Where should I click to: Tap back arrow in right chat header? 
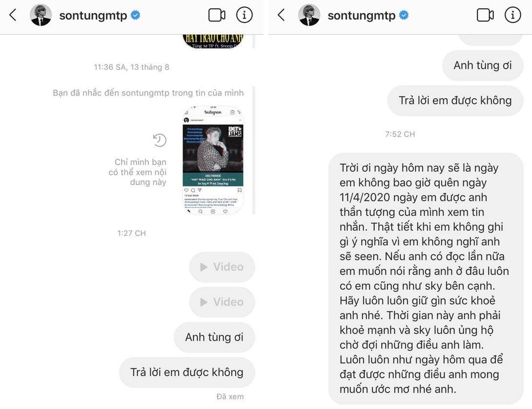click(x=281, y=15)
